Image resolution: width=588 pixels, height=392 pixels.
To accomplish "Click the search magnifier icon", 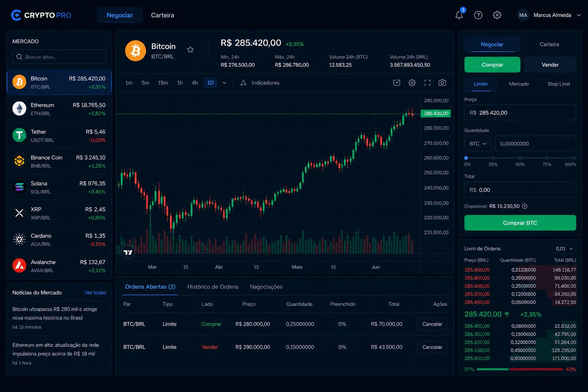I will (19, 57).
